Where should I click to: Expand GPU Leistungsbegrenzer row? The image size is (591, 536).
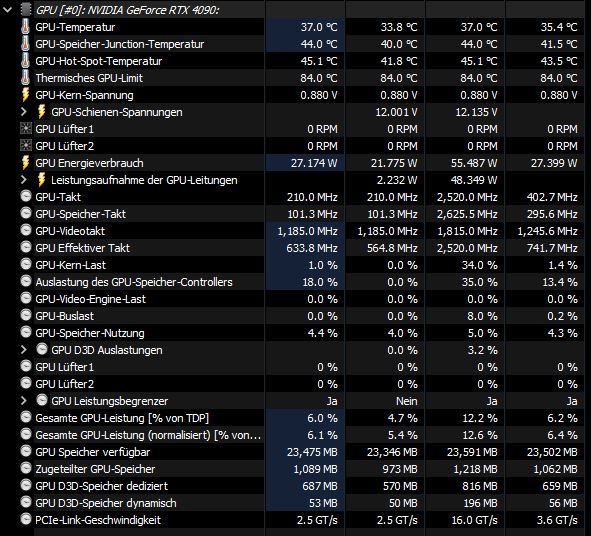pos(24,401)
